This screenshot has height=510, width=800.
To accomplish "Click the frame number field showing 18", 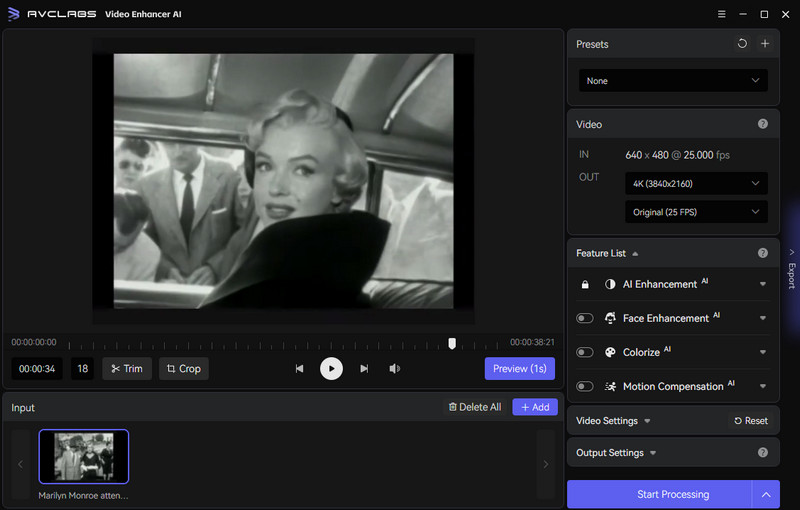I will 82,368.
